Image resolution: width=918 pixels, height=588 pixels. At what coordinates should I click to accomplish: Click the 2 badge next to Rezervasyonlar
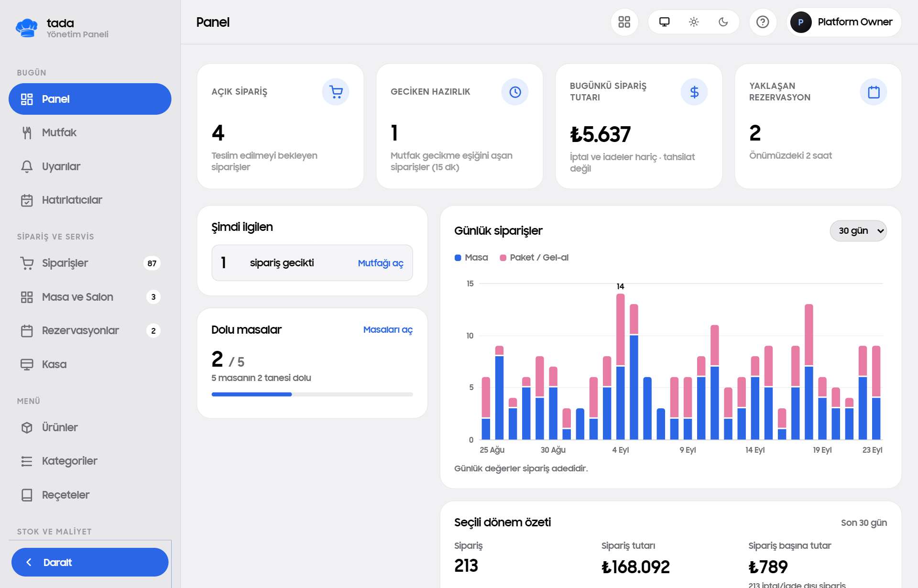[153, 330]
